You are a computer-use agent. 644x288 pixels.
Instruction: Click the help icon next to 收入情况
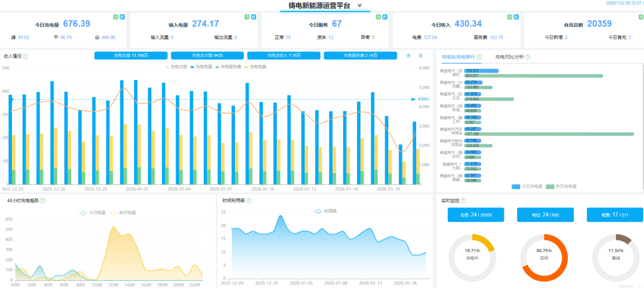pyautogui.click(x=26, y=56)
